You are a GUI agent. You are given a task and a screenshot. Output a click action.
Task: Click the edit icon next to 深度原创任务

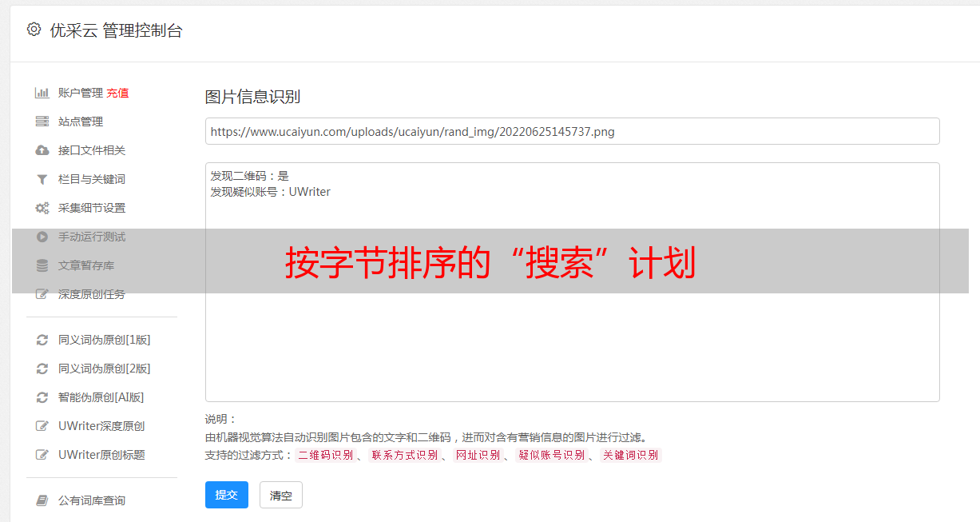pyautogui.click(x=42, y=294)
